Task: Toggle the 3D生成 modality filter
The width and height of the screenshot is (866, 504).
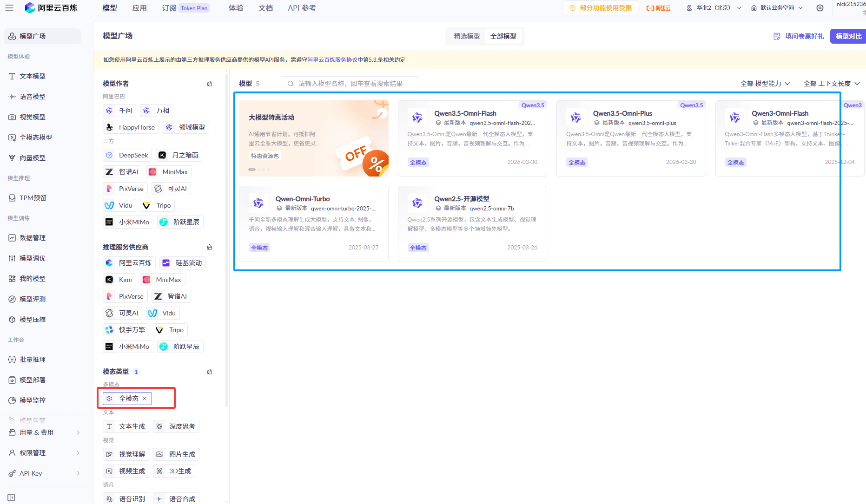Action: coord(174,471)
